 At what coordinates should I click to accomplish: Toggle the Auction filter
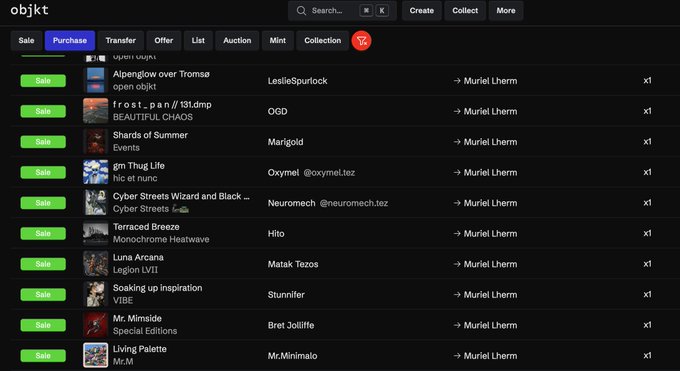click(237, 40)
